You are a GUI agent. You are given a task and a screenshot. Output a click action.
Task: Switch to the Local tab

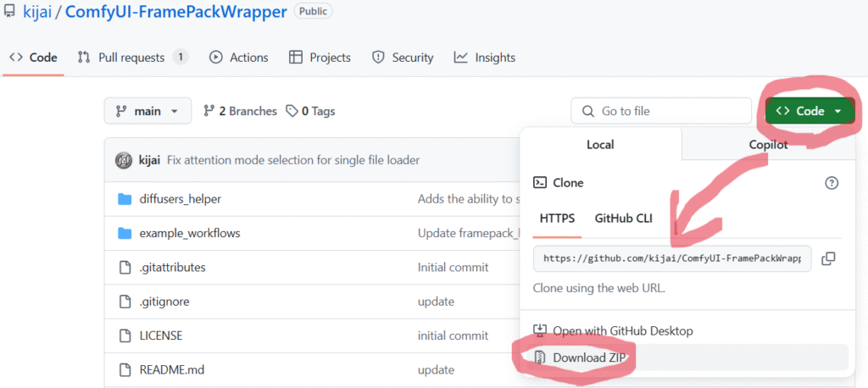[x=601, y=145]
